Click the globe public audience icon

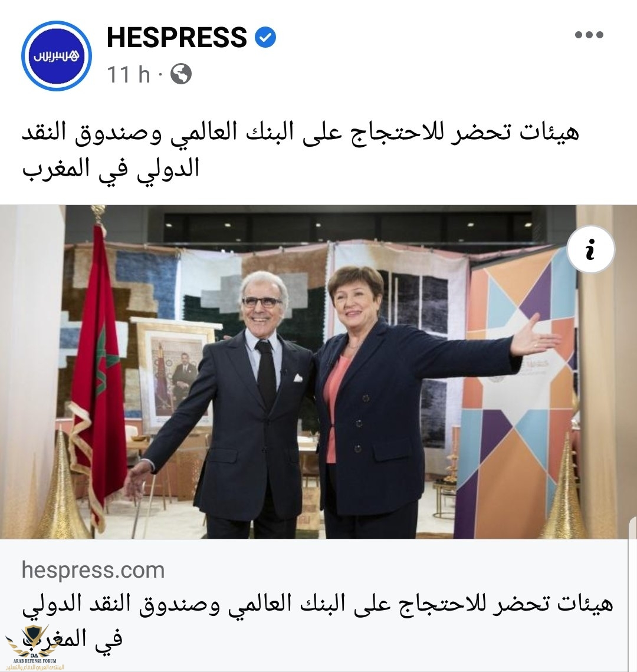[180, 74]
